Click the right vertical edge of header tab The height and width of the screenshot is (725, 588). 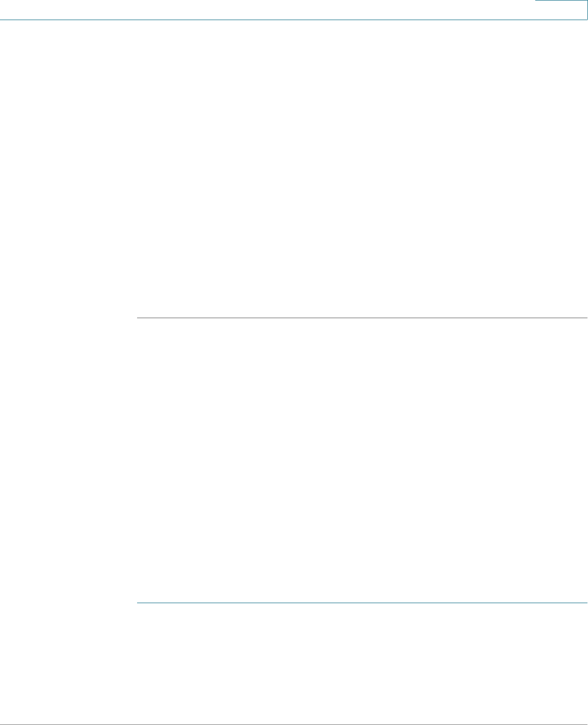587,10
